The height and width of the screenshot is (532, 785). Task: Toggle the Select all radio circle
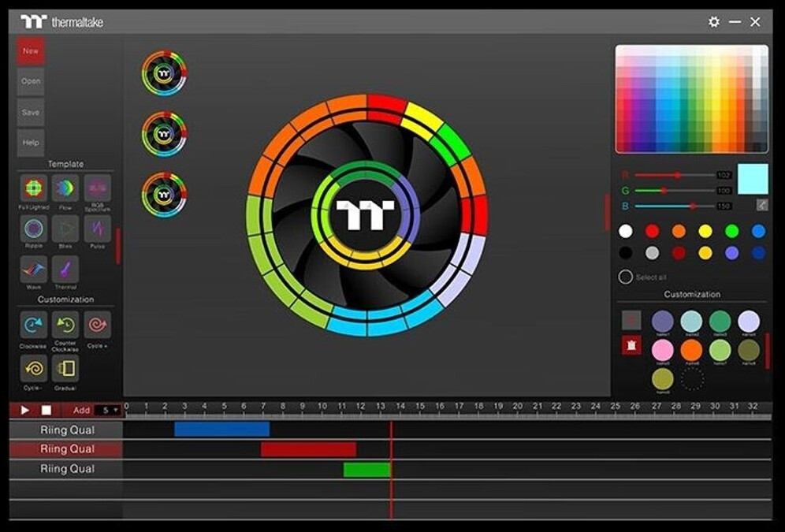[x=626, y=277]
